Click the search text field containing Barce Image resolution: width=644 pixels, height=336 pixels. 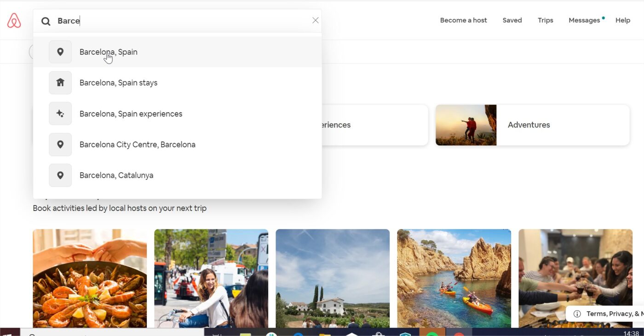click(182, 21)
